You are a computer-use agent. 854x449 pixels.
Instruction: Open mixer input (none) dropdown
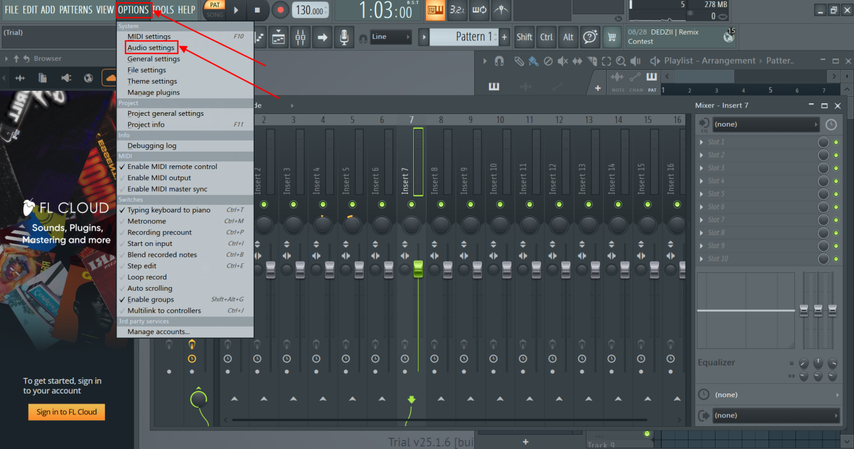click(x=765, y=124)
